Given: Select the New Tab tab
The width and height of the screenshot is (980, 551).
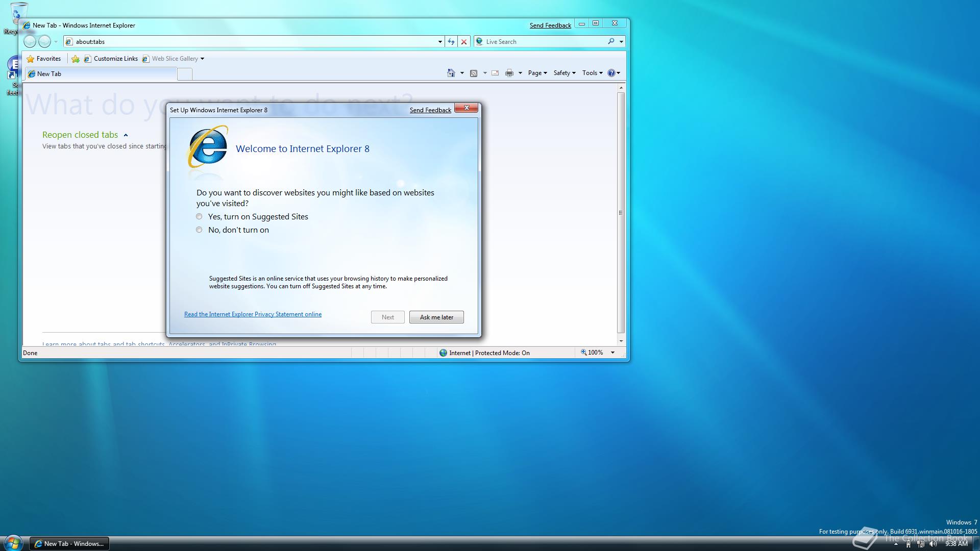Looking at the screenshot, I should coord(101,74).
